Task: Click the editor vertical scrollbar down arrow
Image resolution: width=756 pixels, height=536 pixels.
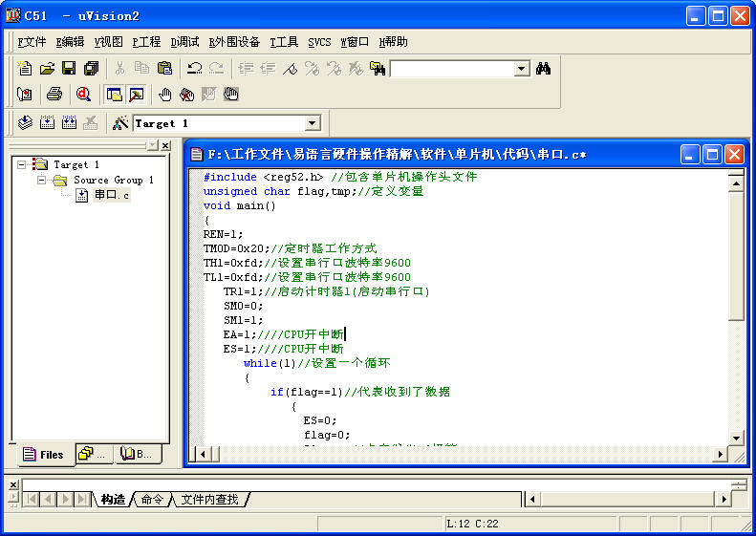Action: tap(736, 438)
